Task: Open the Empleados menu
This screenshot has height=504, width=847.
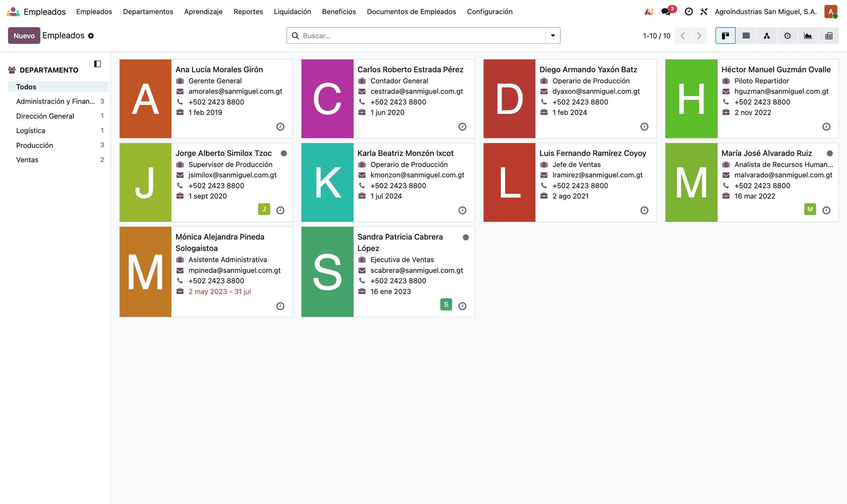Action: point(94,11)
